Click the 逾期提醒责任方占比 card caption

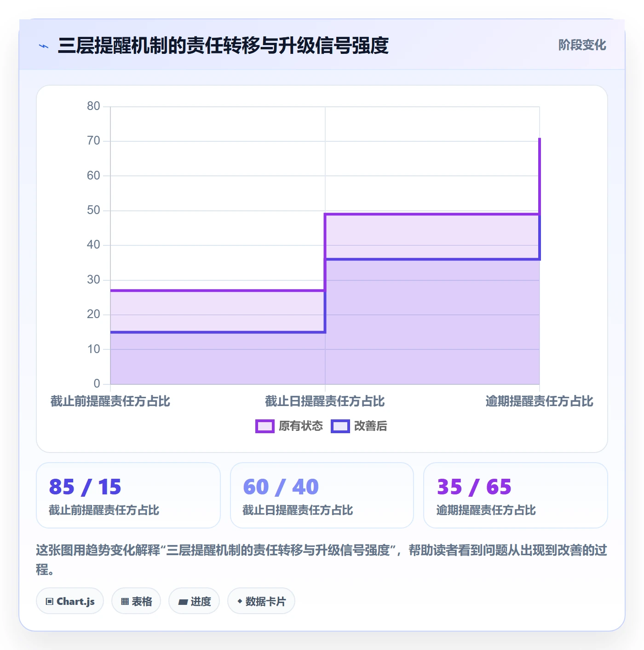pos(486,510)
